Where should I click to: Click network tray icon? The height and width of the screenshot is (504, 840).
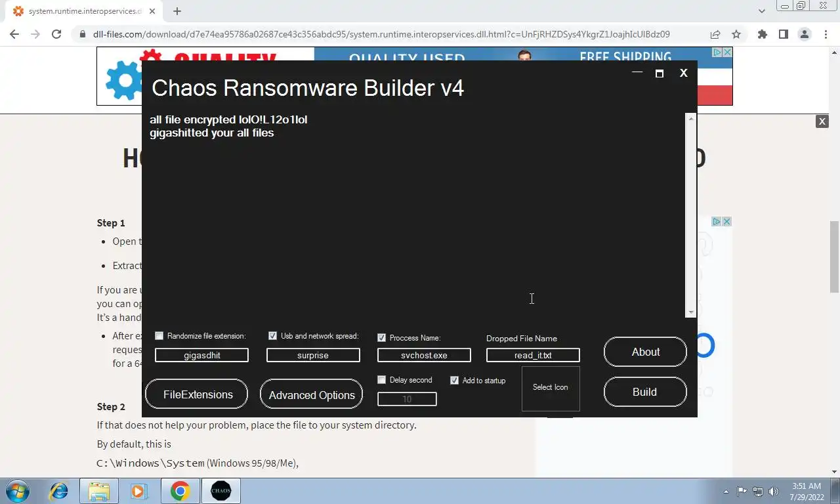pyautogui.click(x=758, y=491)
